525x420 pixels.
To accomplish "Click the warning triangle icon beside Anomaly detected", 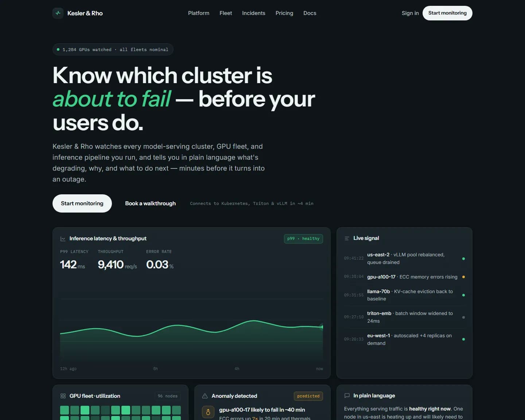I will tap(205, 396).
